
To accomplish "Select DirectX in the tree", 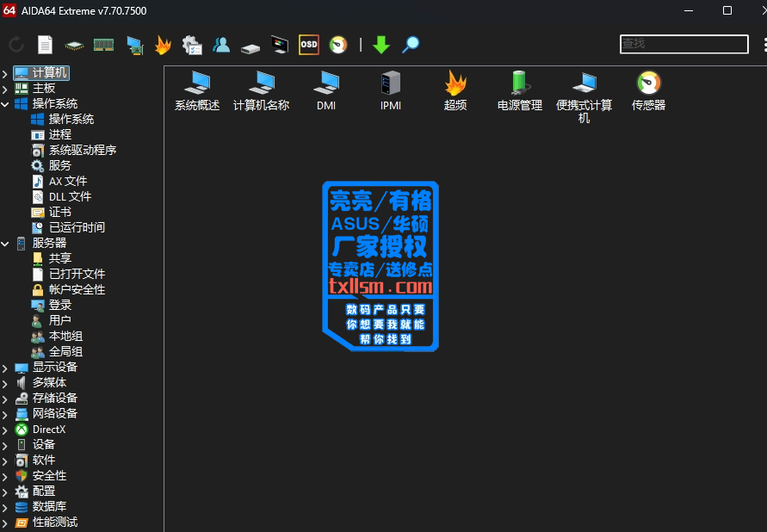I will coord(40,430).
